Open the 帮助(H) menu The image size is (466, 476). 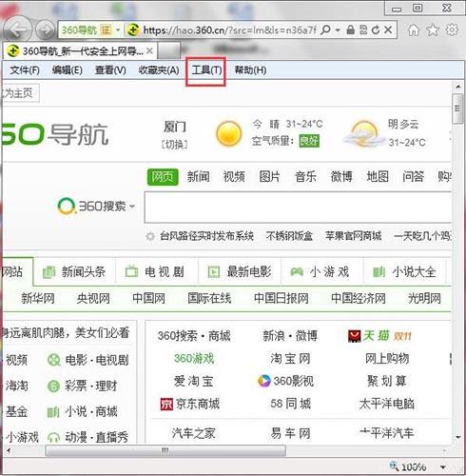[x=250, y=70]
